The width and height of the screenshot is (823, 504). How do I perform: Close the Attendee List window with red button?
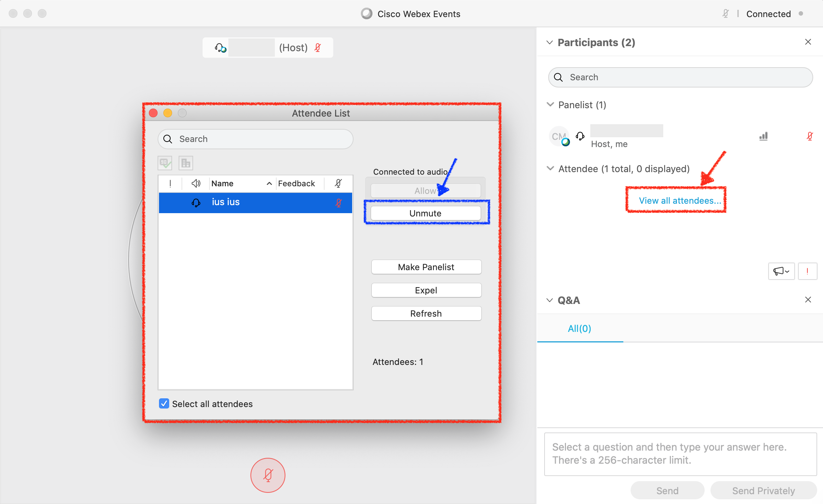point(153,113)
